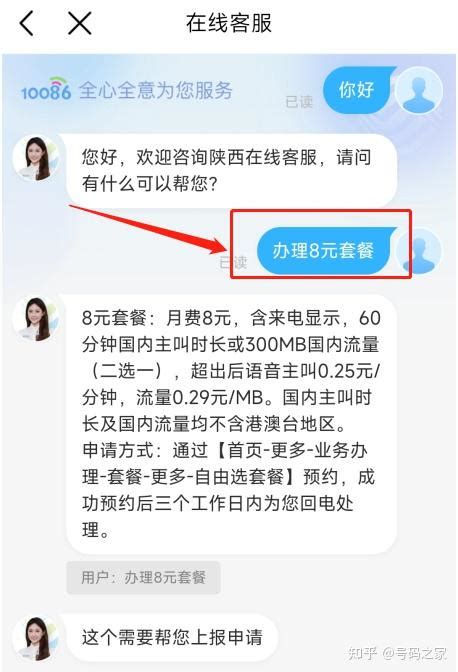Tap the welcome message from 陕西在线客服
The width and height of the screenshot is (458, 672).
click(231, 171)
